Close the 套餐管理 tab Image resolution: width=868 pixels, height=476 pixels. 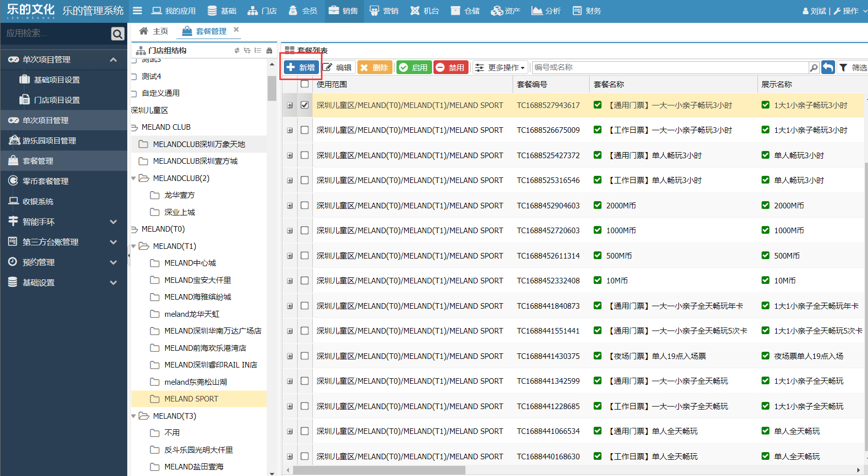(x=236, y=30)
